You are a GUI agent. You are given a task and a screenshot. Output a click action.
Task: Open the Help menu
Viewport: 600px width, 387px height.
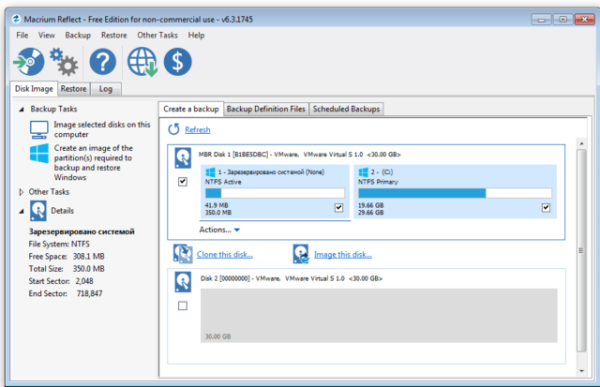(196, 35)
